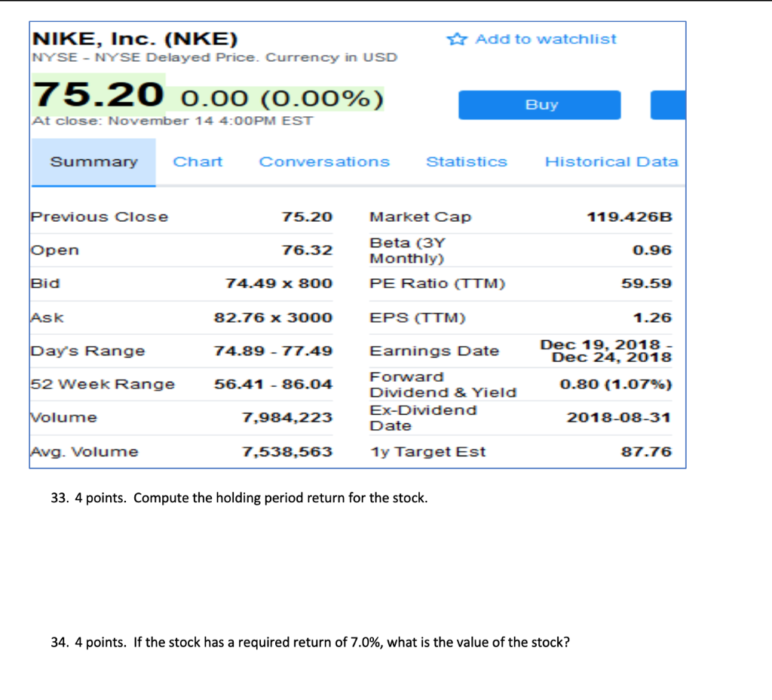This screenshot has height=700, width=772.
Task: Click the NIKE, Inc. (NKE) title
Action: pyautogui.click(x=135, y=38)
